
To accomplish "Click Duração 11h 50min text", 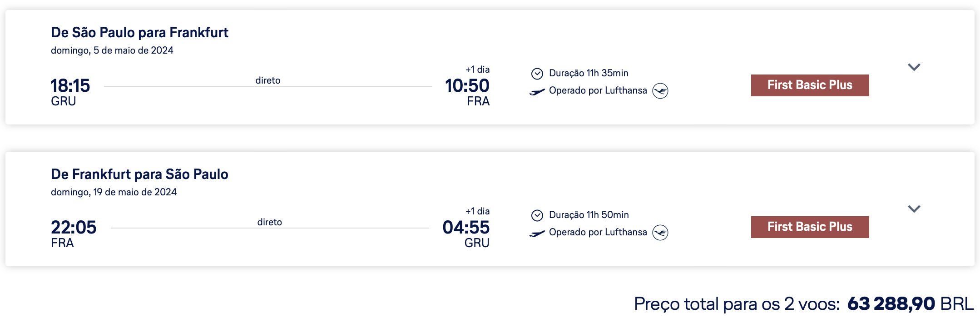I will [x=589, y=215].
